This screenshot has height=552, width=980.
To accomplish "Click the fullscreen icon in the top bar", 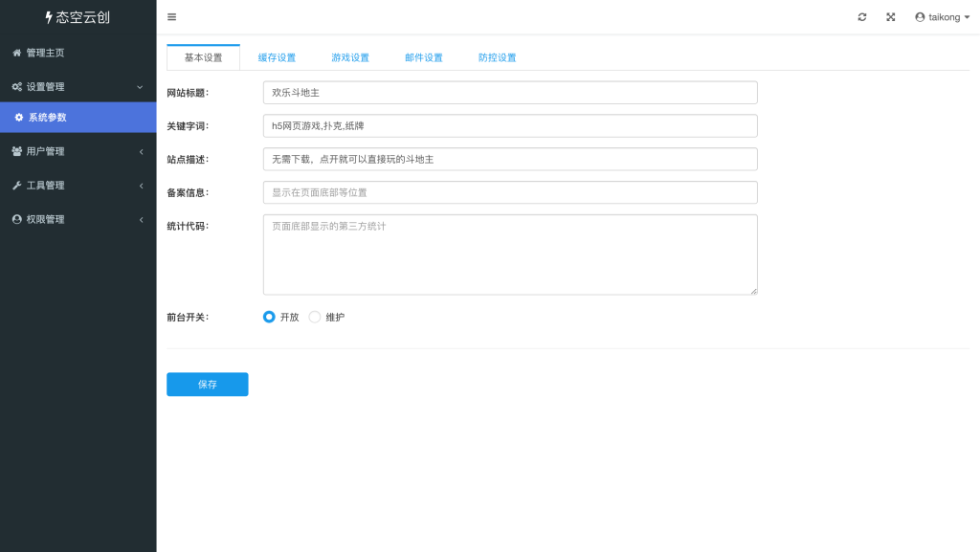I will 890,16.
